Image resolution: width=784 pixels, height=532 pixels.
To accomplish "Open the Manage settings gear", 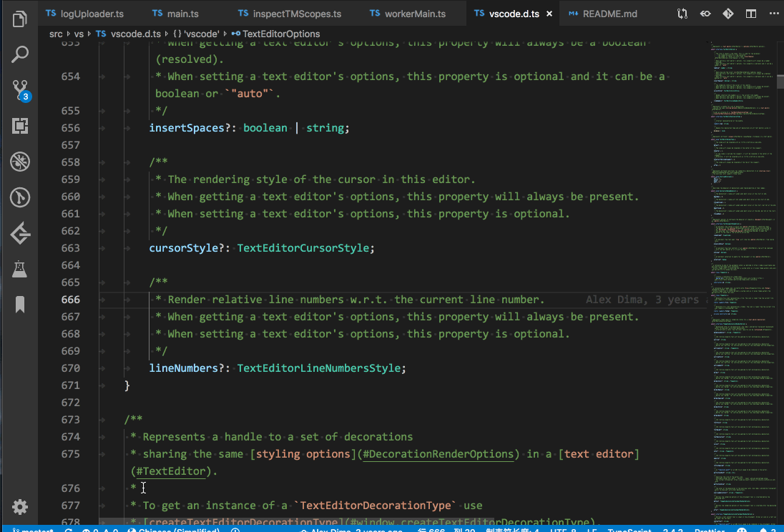I will 19,506.
